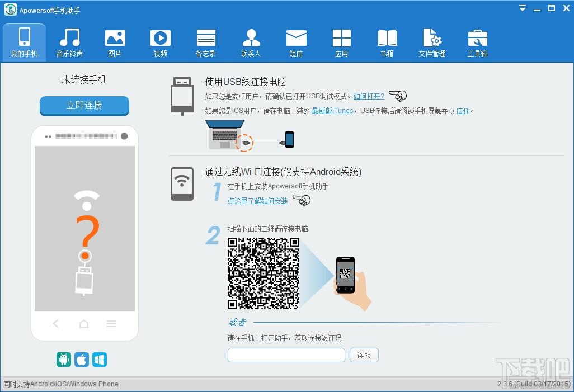
Task: Open the 应用 apps tab
Action: coord(341,42)
